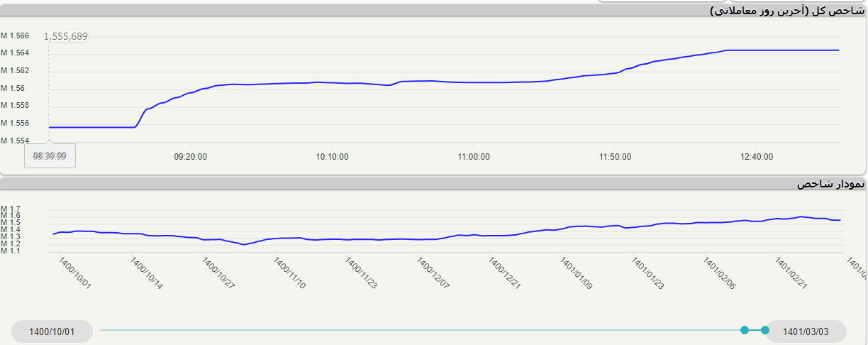Click the M 1.566 y-axis label
The height and width of the screenshot is (345, 868).
15,36
